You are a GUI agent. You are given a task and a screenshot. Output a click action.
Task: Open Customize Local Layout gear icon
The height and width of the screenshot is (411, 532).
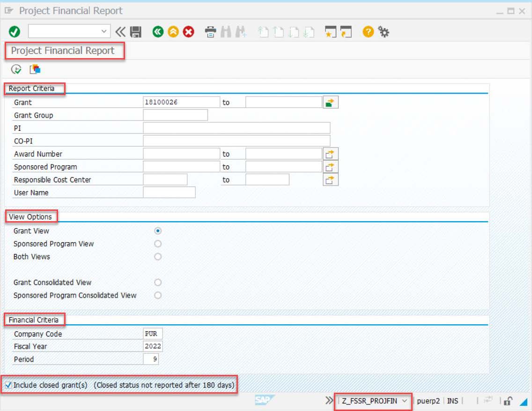384,32
